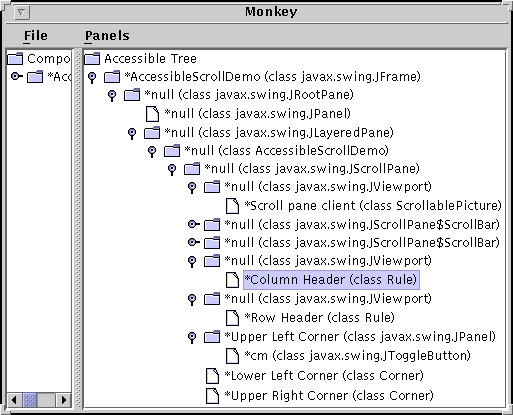Screen dimensions: 513x415
Task: Click the second ScrollBar folder icon
Action: pyautogui.click(x=212, y=243)
